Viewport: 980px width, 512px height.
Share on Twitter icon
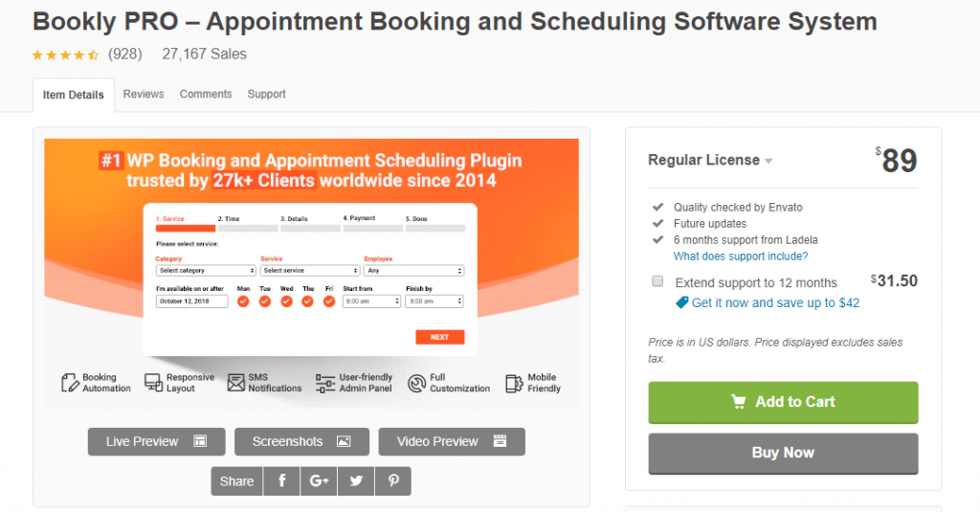pos(356,481)
